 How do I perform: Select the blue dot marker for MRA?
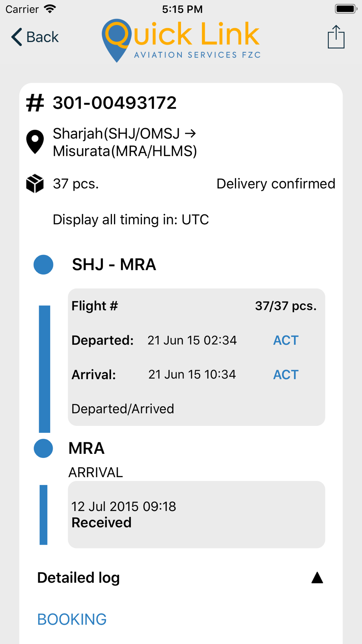(x=43, y=448)
